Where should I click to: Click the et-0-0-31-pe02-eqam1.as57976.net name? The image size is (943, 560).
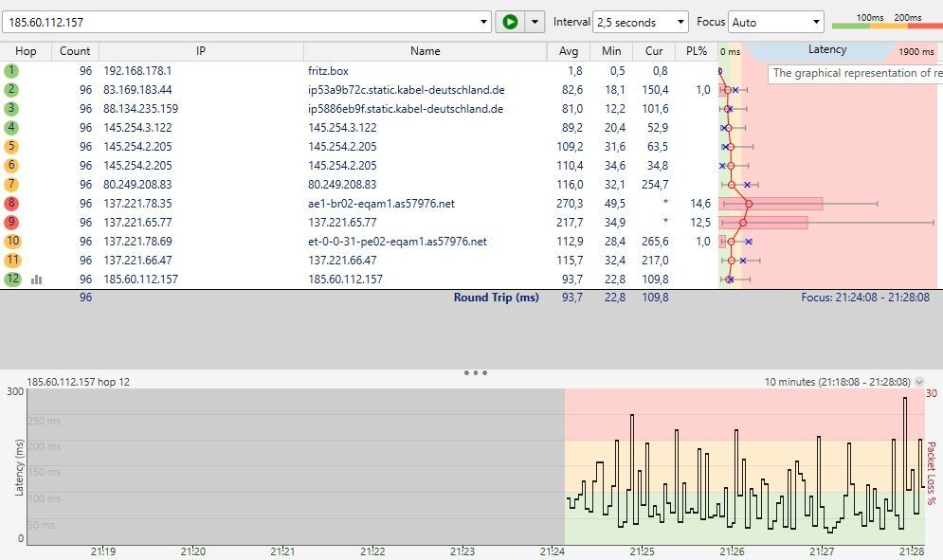(397, 242)
